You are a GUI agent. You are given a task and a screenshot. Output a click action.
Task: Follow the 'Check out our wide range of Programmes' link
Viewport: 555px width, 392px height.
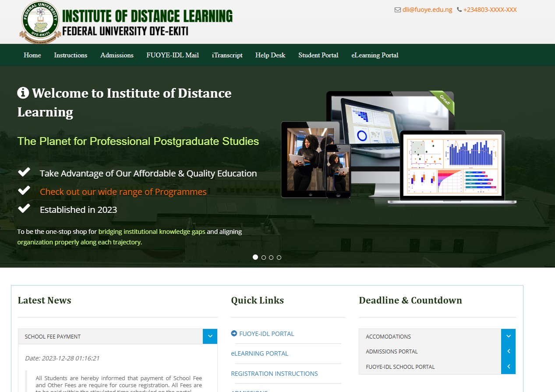(x=123, y=192)
